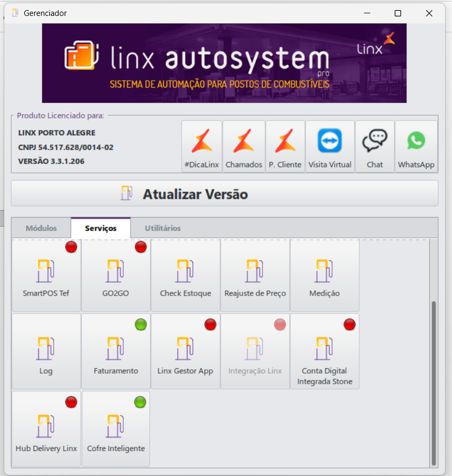Viewport: 452px width, 476px height.
Task: Switch to the Módulos tab
Action: pyautogui.click(x=41, y=228)
